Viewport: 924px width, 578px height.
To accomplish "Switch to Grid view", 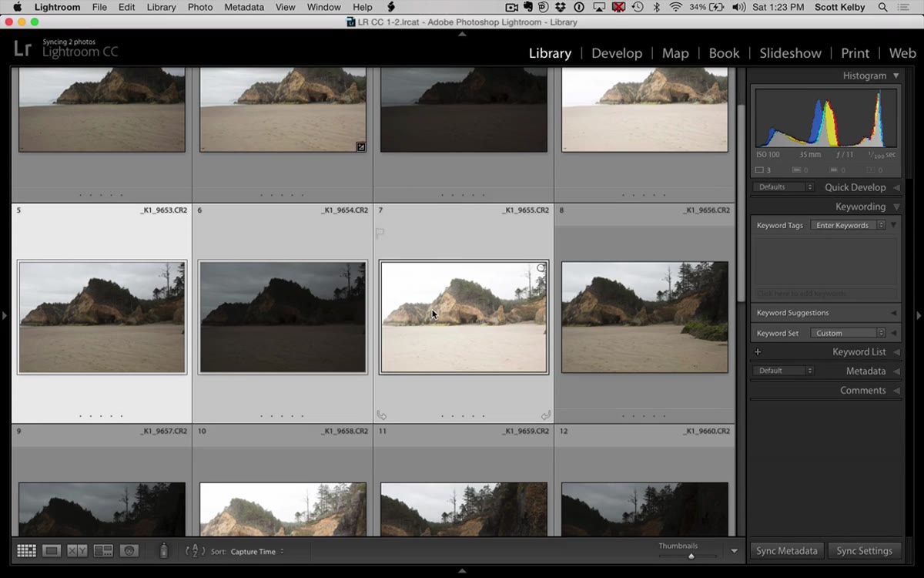I will tap(26, 551).
